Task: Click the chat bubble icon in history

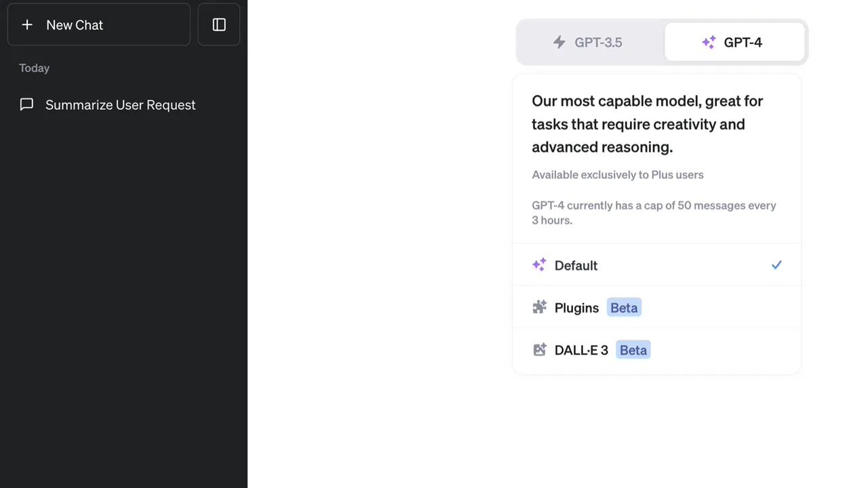Action: (26, 104)
